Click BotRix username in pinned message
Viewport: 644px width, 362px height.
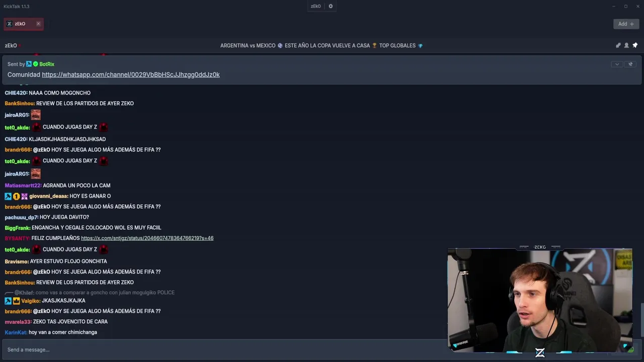point(47,64)
